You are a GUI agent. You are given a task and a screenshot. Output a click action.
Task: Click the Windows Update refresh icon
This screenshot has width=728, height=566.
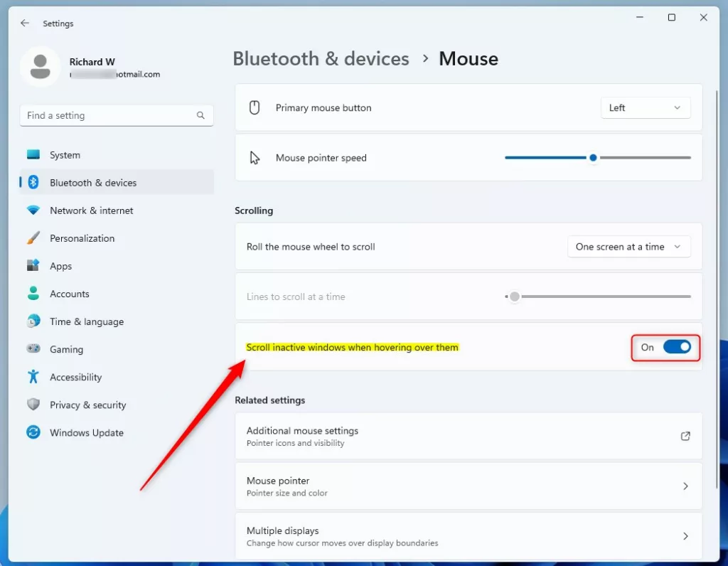tap(33, 432)
